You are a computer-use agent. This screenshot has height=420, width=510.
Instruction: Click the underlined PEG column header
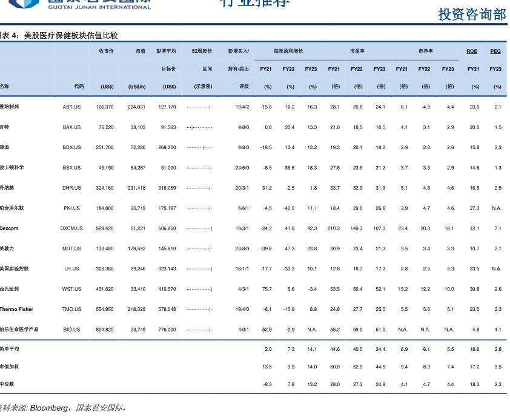pos(495,52)
